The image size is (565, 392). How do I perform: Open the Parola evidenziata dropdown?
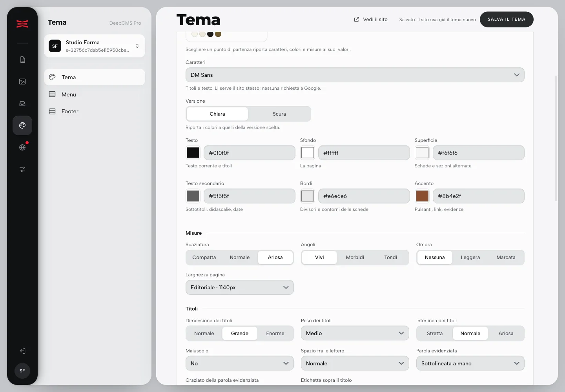pyautogui.click(x=470, y=363)
